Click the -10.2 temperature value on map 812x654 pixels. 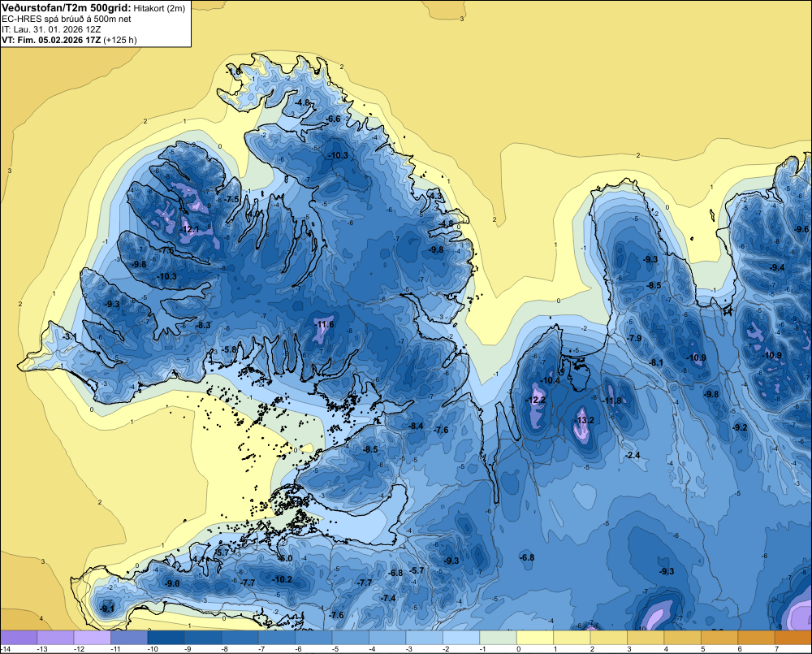pyautogui.click(x=283, y=579)
